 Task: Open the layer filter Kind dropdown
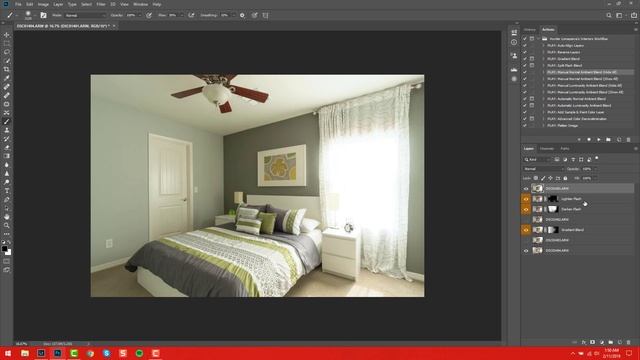pos(537,160)
